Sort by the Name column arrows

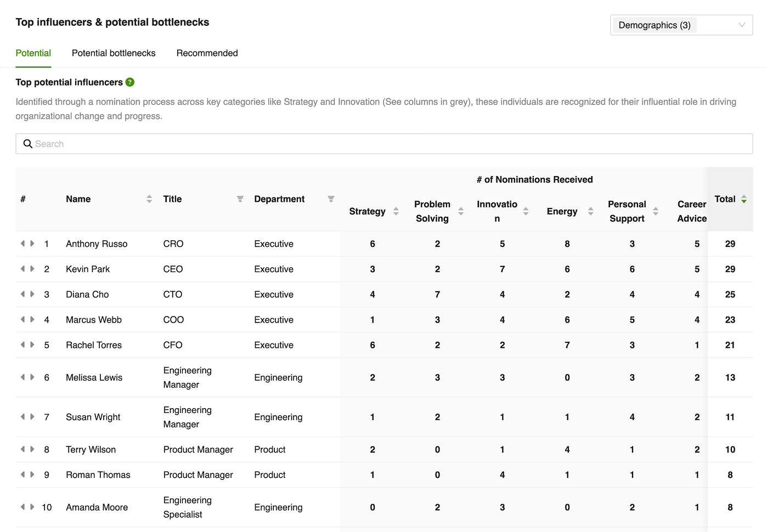pyautogui.click(x=149, y=199)
